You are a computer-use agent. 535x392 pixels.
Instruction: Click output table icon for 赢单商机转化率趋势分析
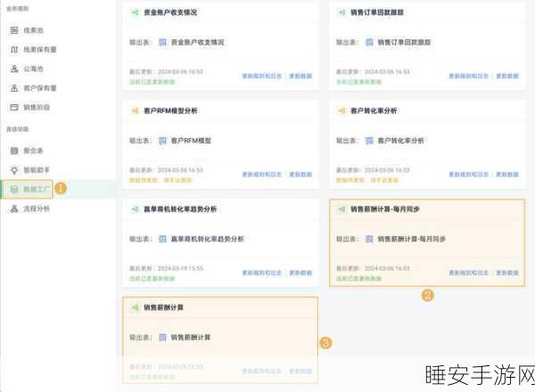pyautogui.click(x=163, y=239)
